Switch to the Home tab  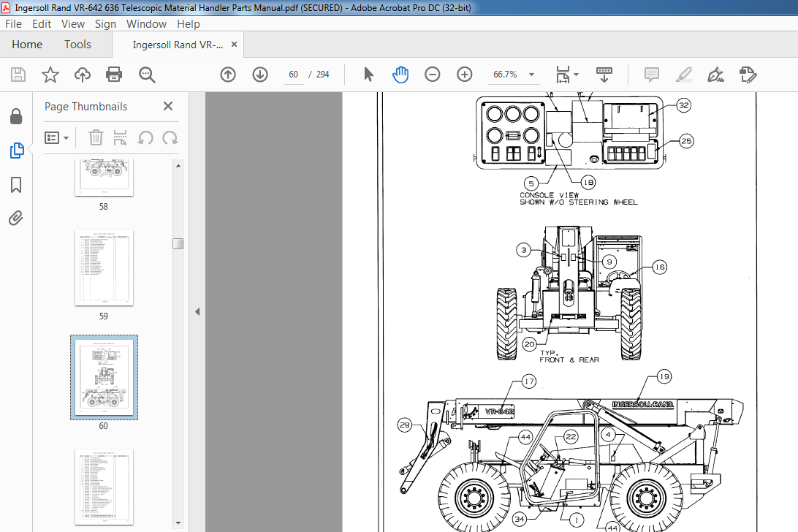coord(27,45)
